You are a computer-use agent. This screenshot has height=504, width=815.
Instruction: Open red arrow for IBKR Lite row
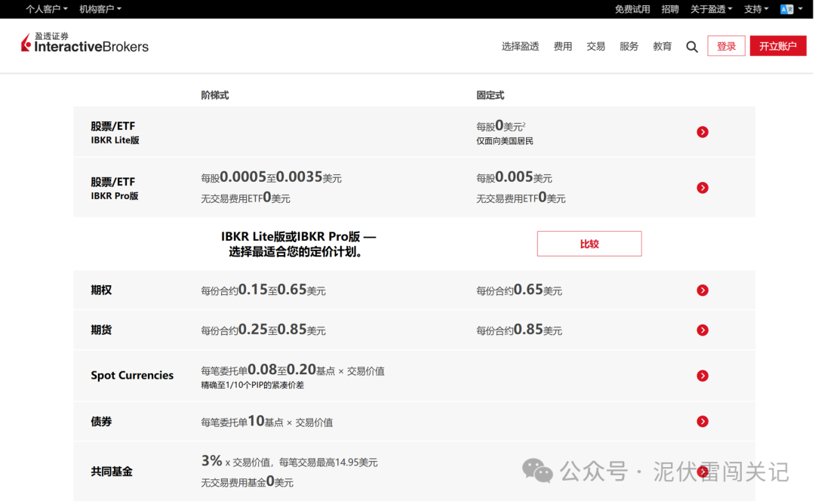pyautogui.click(x=703, y=132)
